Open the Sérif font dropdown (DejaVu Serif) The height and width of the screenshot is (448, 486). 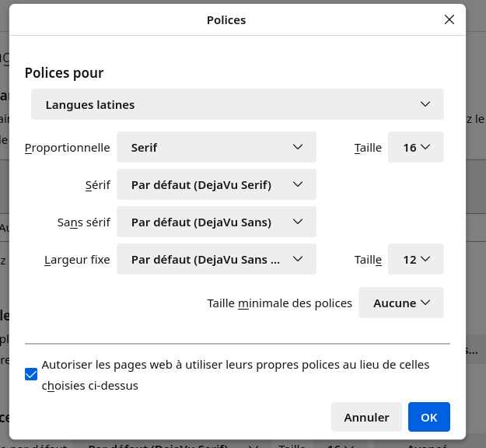point(216,184)
